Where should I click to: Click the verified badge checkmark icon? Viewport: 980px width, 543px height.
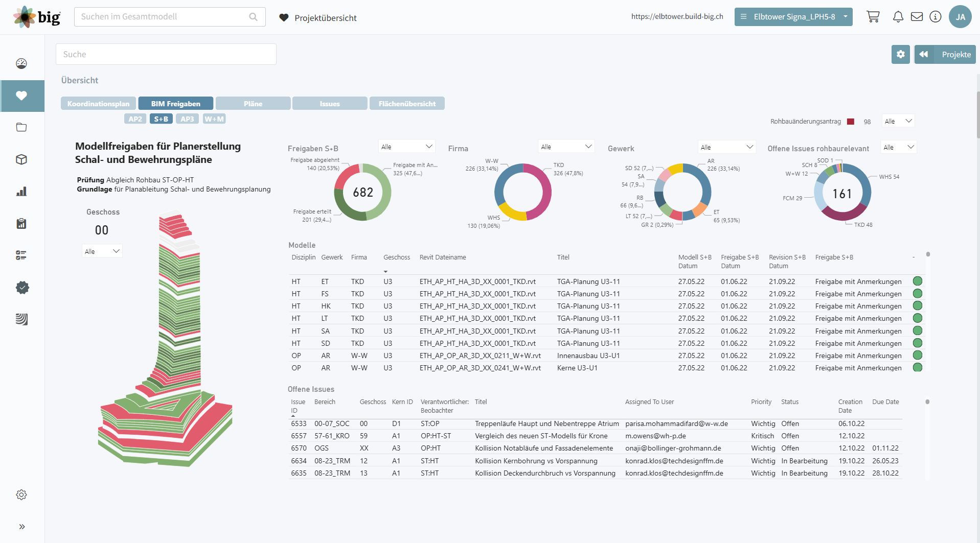[x=22, y=288]
